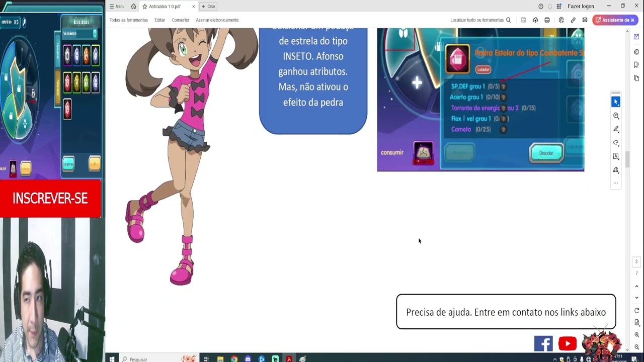Send the file by email icon
Screen dimensions: 644x362
585,20
